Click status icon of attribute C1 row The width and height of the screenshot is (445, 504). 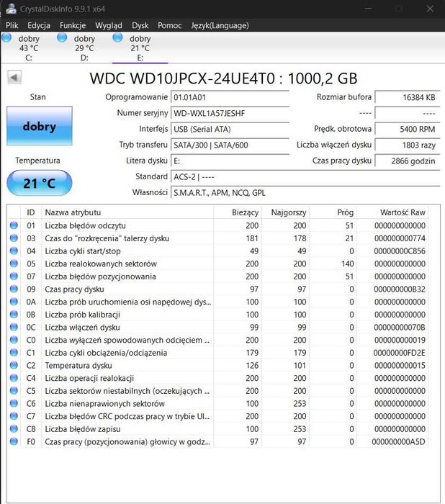pos(14,353)
